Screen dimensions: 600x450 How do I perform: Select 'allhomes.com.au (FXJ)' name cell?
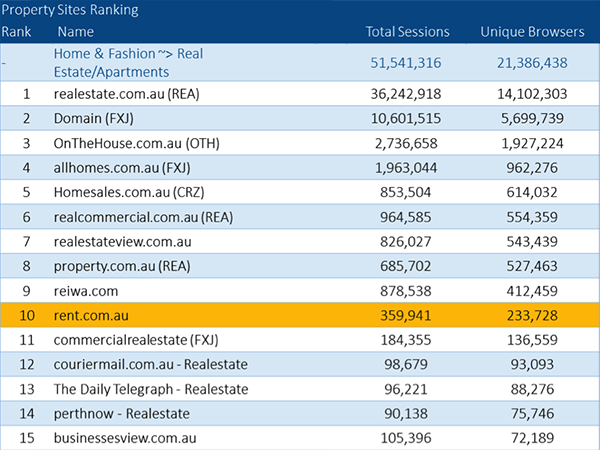[122, 168]
